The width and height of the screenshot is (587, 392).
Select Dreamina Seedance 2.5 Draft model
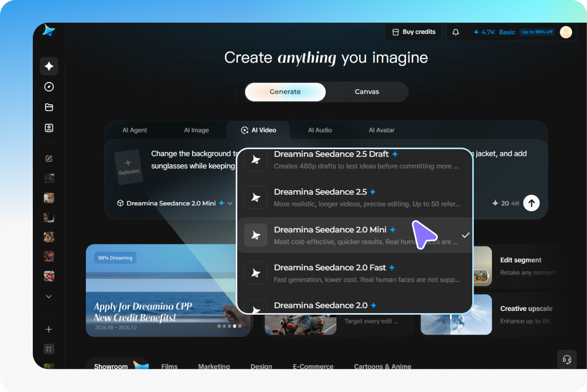(x=355, y=160)
